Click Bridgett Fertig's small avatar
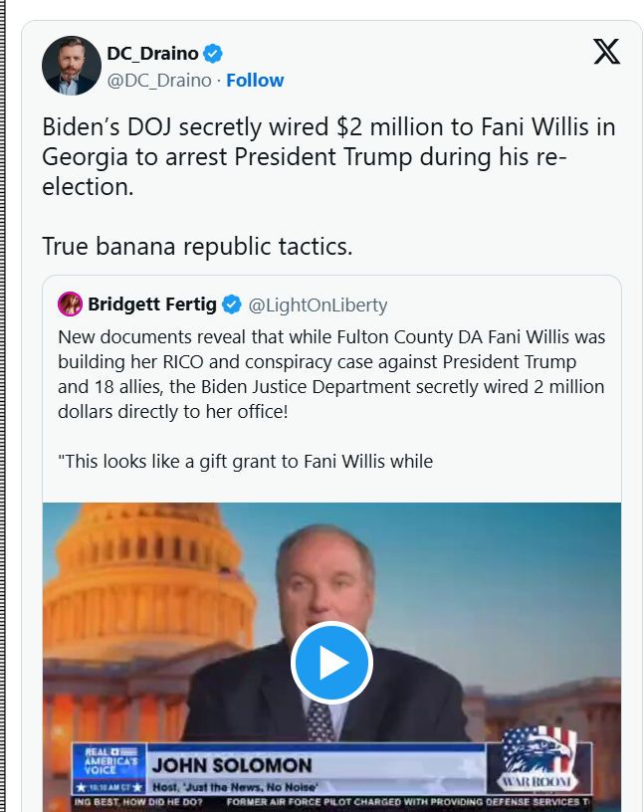 point(71,304)
